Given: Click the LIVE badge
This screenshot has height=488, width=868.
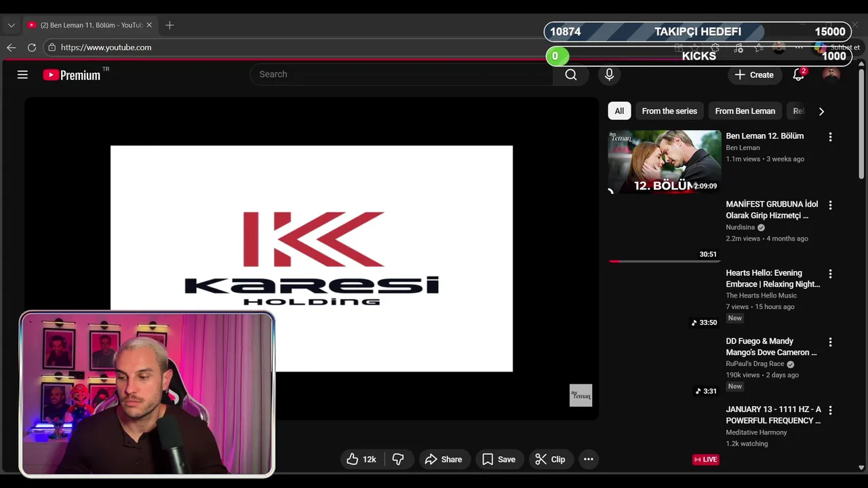Looking at the screenshot, I should click(x=705, y=460).
